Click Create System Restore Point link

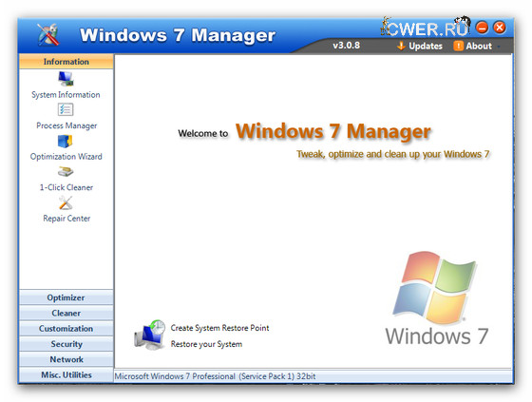tap(219, 328)
